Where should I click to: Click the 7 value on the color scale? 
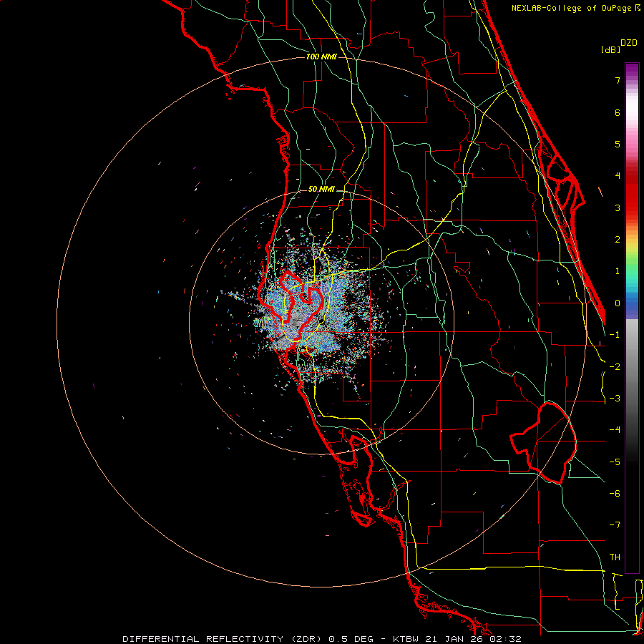[x=618, y=80]
